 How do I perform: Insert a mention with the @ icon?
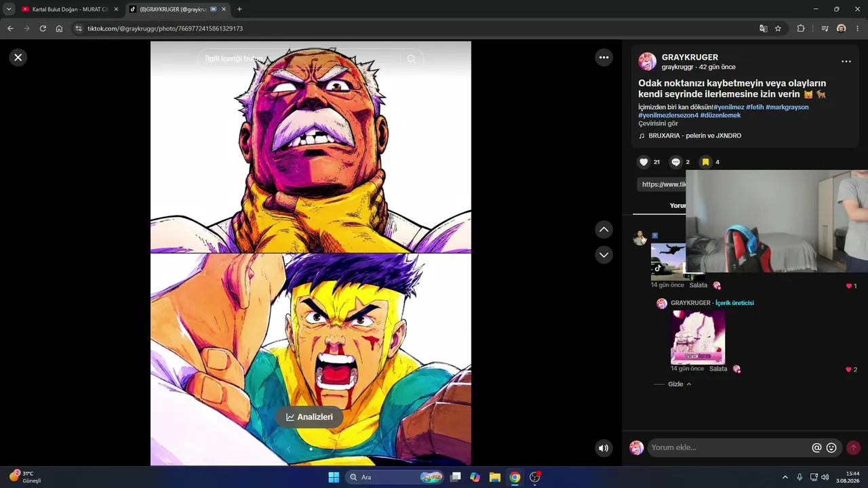pos(816,447)
